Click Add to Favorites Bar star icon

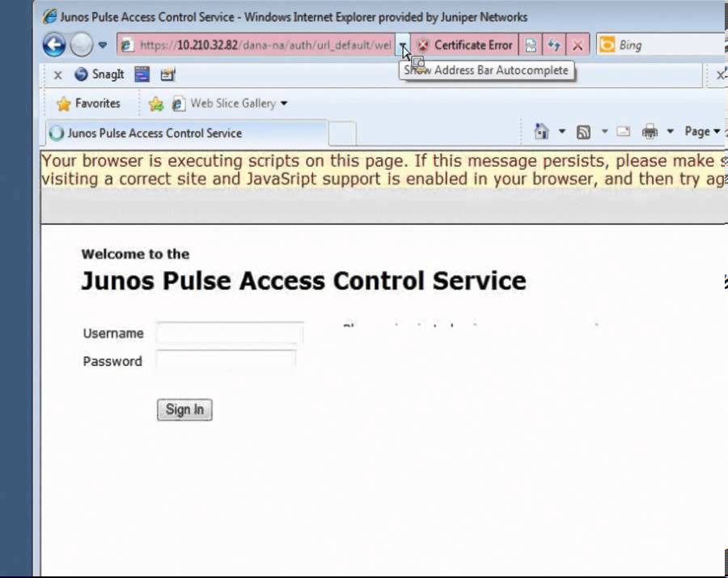(x=156, y=104)
